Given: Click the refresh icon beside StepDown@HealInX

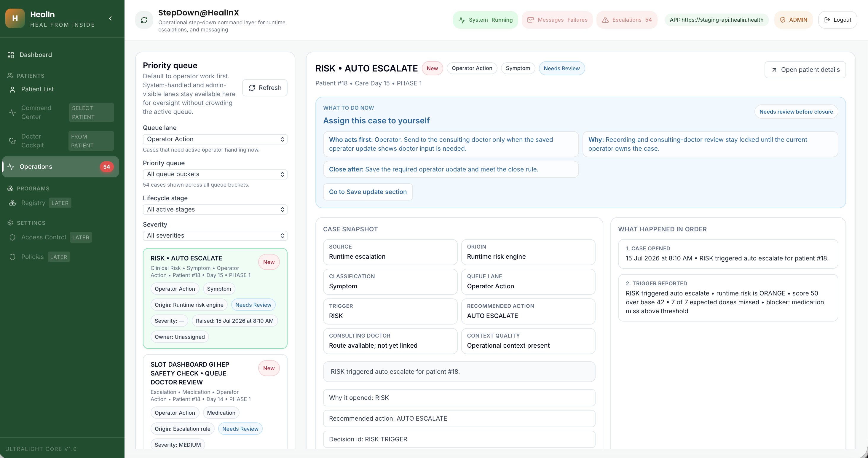Looking at the screenshot, I should tap(144, 20).
